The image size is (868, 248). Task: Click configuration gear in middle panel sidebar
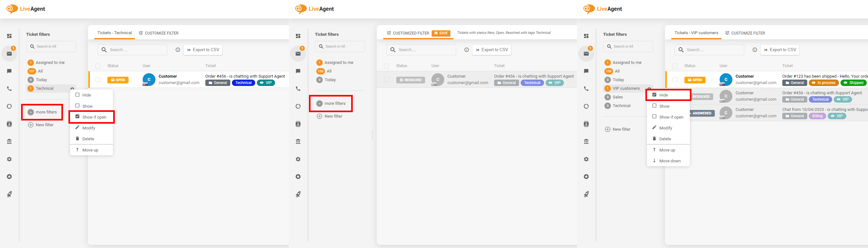pos(298,159)
